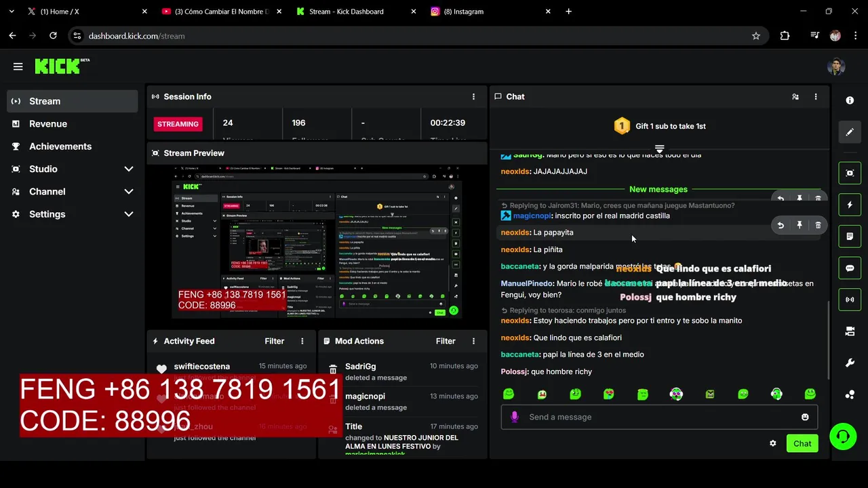The height and width of the screenshot is (488, 868).
Task: Open the info icon in the right sidebar
Action: click(850, 100)
